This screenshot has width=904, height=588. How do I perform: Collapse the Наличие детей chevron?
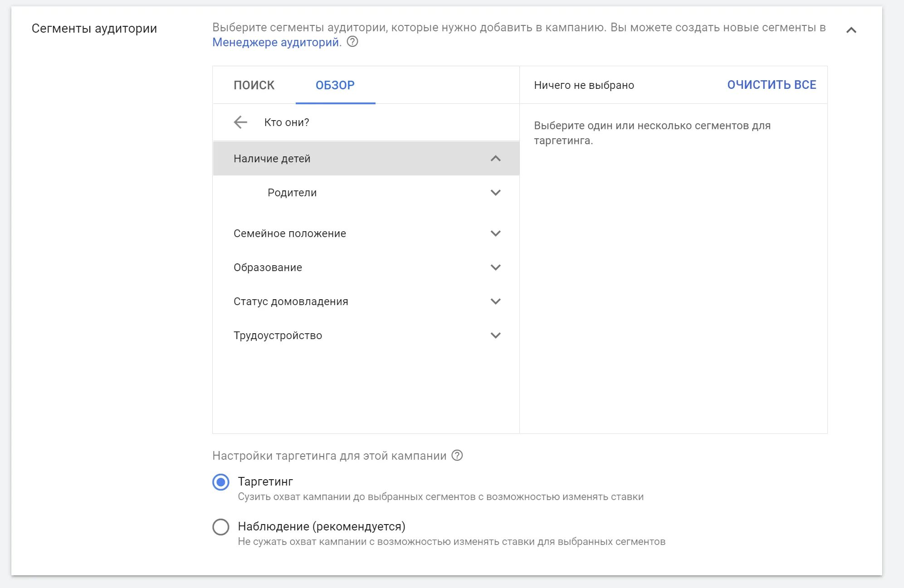point(495,159)
